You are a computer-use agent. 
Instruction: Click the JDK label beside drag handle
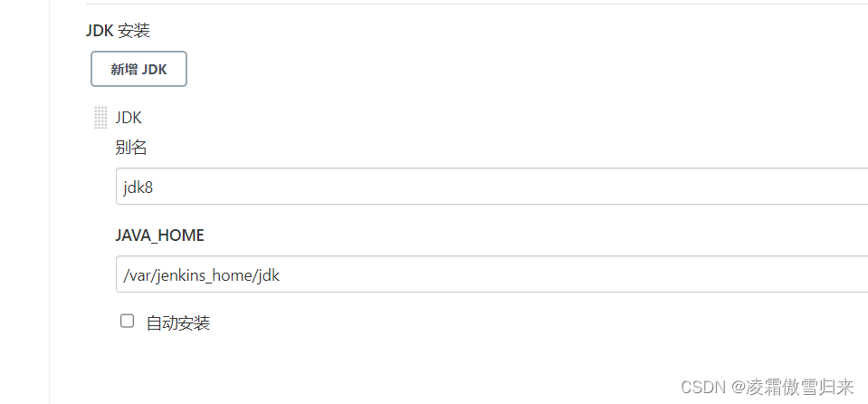(129, 118)
